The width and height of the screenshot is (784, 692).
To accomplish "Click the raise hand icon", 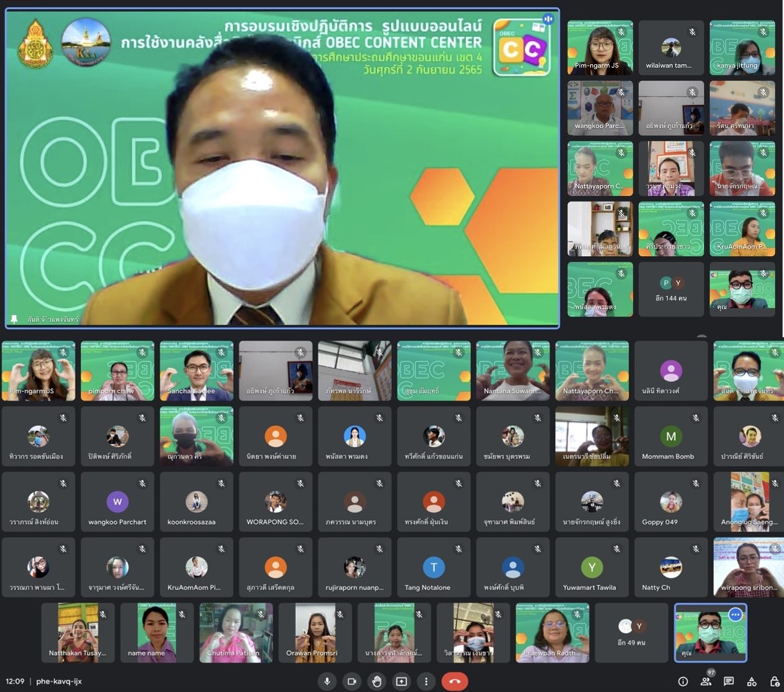I will [377, 681].
